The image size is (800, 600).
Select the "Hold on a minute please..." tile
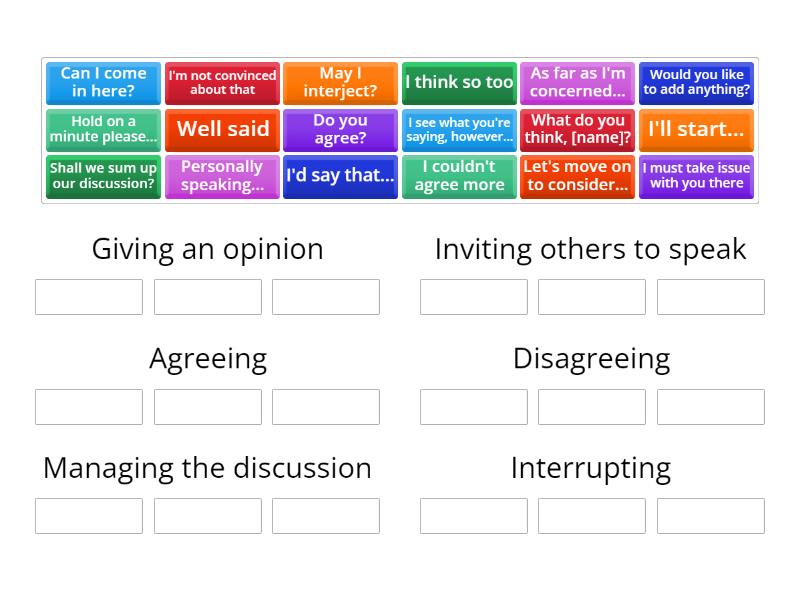coord(103,130)
